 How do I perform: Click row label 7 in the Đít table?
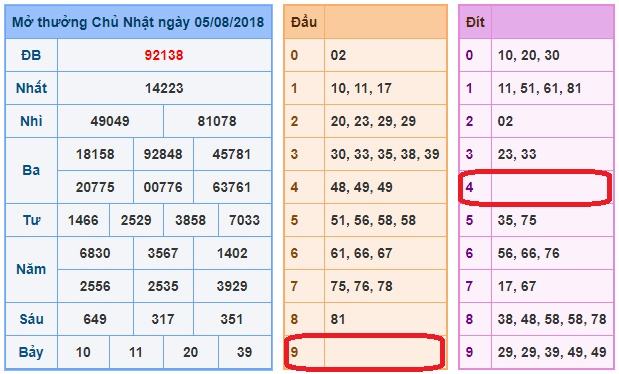coord(469,286)
